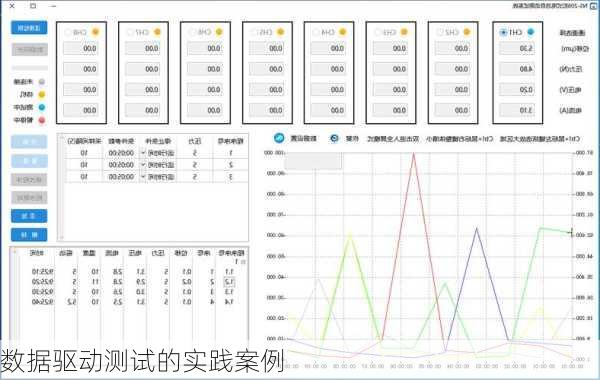Click the blue 测试中 legend dot
This screenshot has height=380, width=600.
(x=42, y=107)
